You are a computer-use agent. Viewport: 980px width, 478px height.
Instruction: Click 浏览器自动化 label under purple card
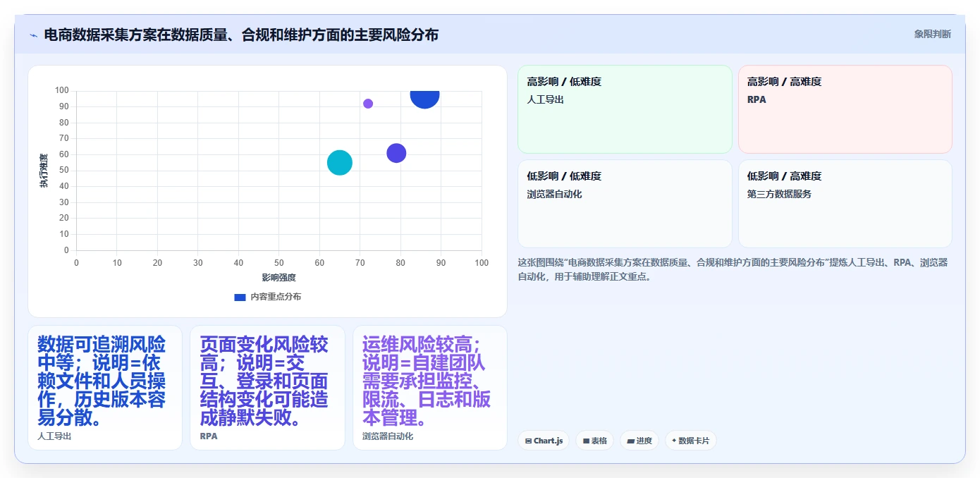pyautogui.click(x=388, y=436)
